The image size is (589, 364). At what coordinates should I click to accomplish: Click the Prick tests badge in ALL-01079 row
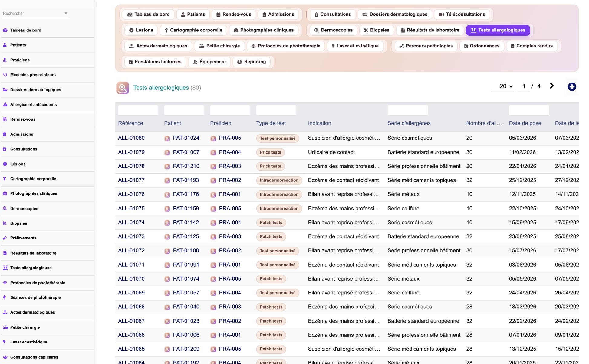coord(270,152)
